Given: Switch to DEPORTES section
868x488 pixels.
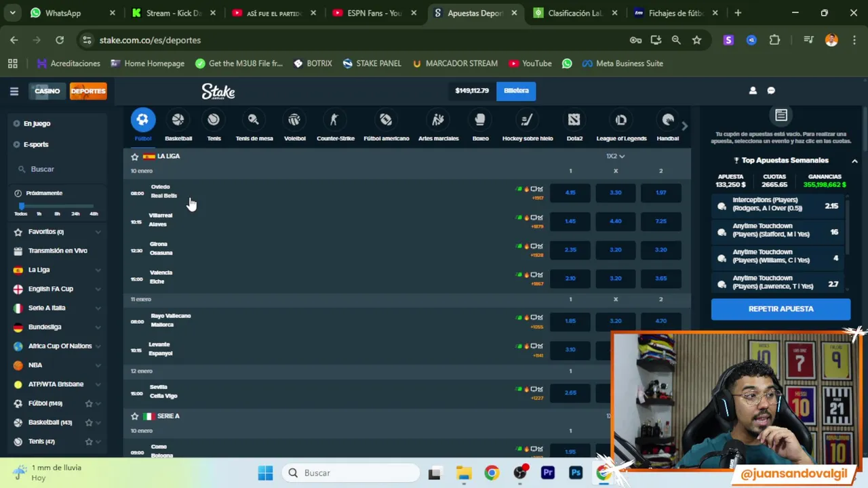Looking at the screenshot, I should 88,91.
